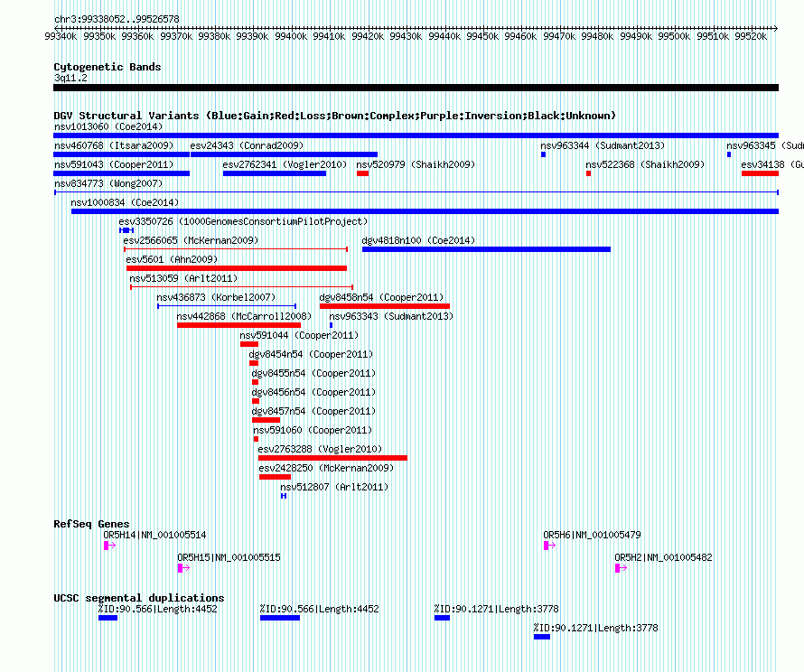Screen dimensions: 804x672
Task: Click the nsv1013060 long blue gain bar
Action: [x=416, y=135]
